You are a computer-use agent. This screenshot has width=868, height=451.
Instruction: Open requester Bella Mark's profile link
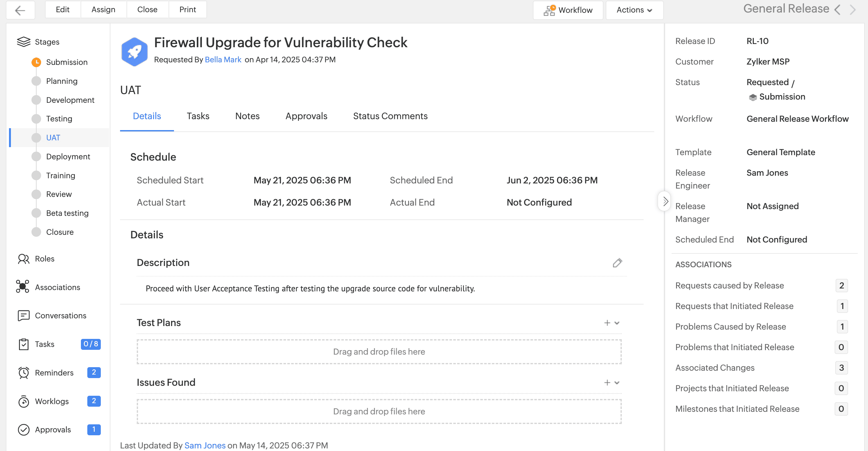click(223, 60)
